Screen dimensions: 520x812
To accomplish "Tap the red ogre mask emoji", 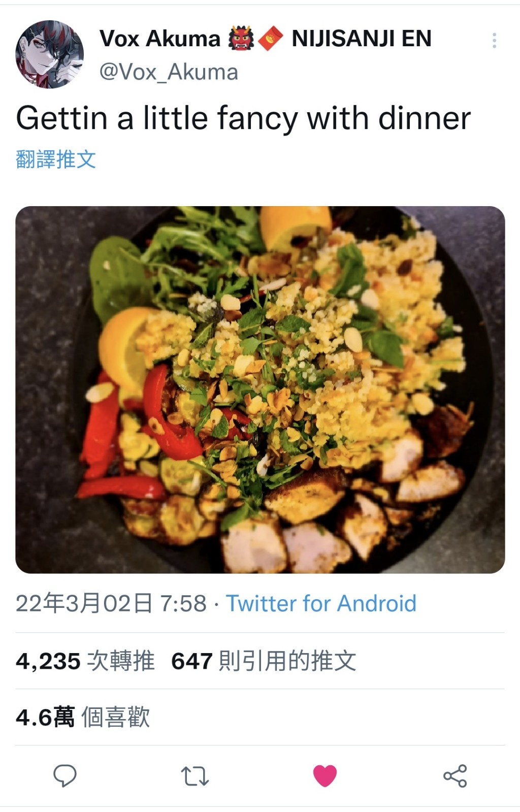I will pos(241,39).
